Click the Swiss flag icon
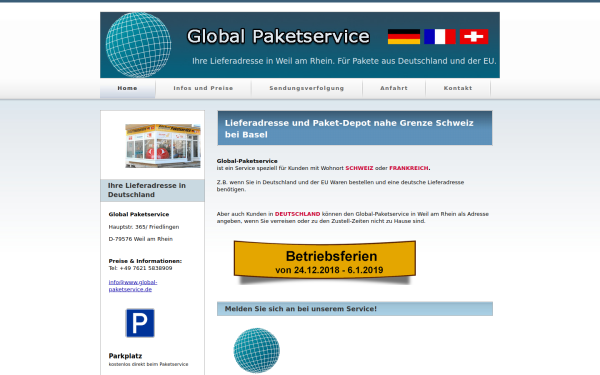The image size is (600, 375). coord(474,37)
